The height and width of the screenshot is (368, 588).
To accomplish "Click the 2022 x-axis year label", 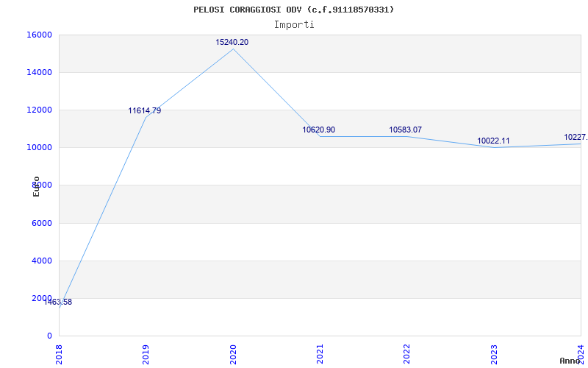I will (x=407, y=355).
